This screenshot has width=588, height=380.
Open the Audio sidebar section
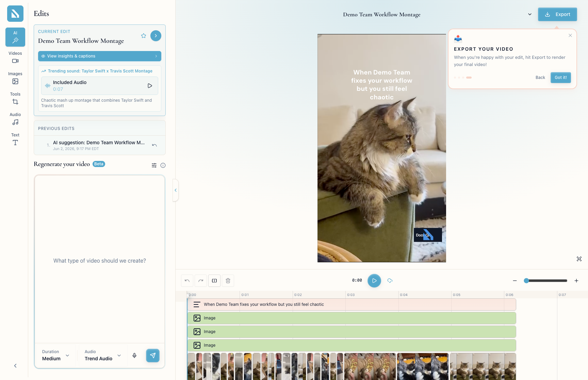coord(15,119)
